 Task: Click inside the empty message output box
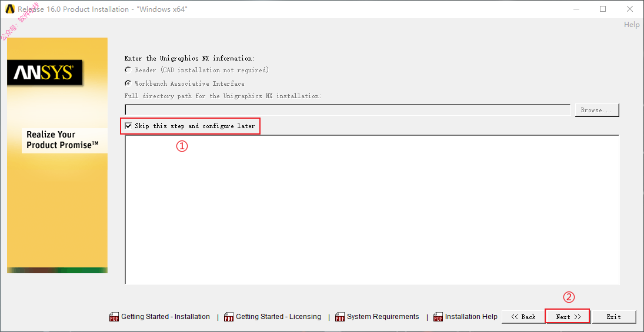[x=372, y=209]
